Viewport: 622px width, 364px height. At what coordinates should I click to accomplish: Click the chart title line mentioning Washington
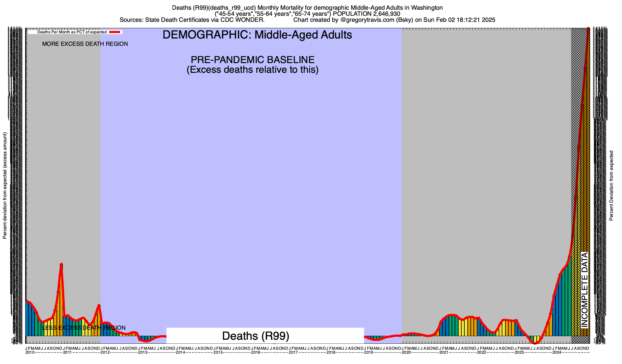tap(307, 8)
